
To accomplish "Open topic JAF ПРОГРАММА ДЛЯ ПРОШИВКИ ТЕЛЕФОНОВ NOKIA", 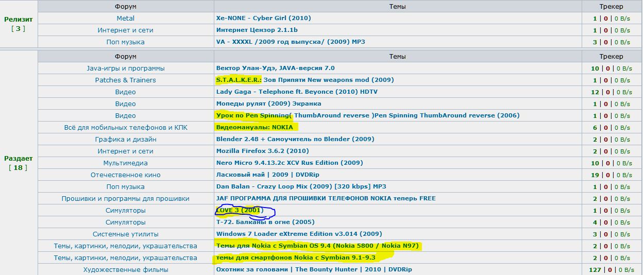I will point(326,198).
